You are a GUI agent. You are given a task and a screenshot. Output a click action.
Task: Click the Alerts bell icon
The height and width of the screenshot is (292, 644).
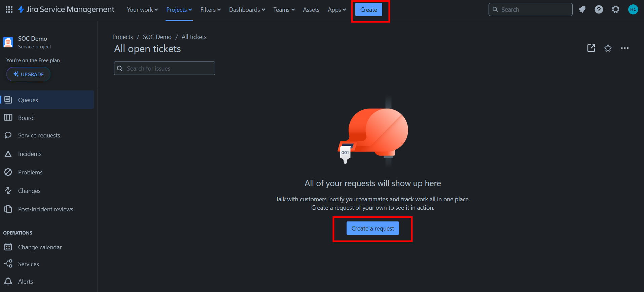point(8,281)
